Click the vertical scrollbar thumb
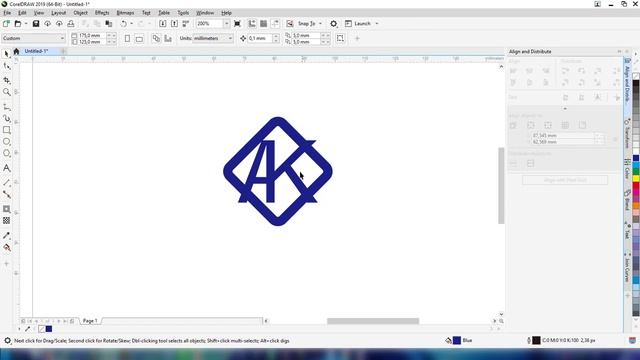640x360 pixels. point(501,185)
